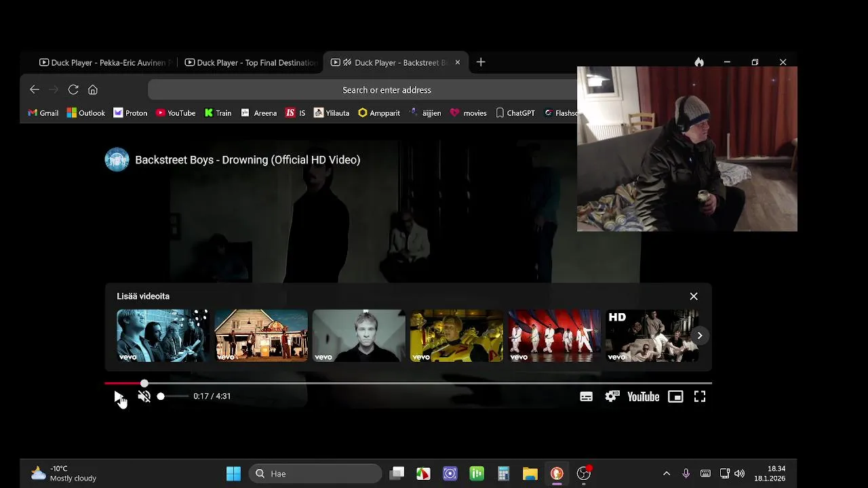Open the Windows Start menu

pos(233,473)
